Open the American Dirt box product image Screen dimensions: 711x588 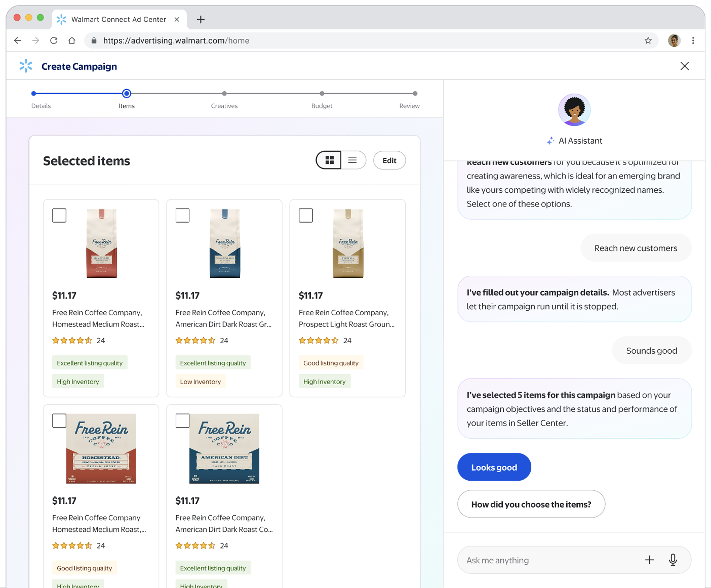224,449
